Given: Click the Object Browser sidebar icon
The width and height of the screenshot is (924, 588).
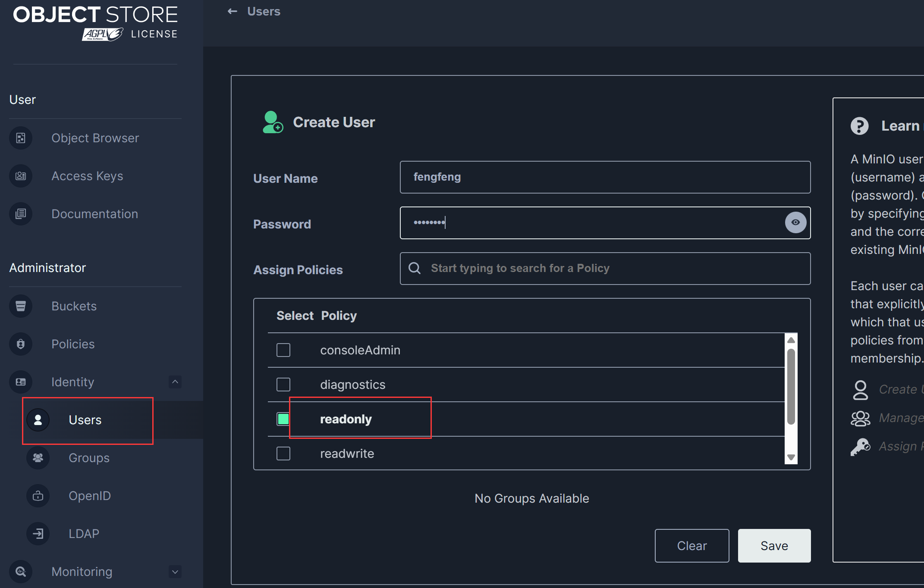Looking at the screenshot, I should pos(21,138).
